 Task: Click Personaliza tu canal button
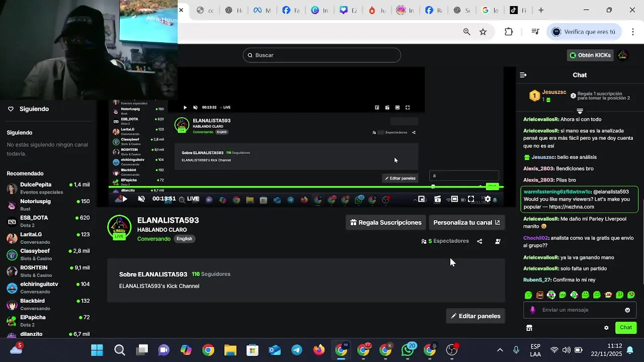(466, 222)
